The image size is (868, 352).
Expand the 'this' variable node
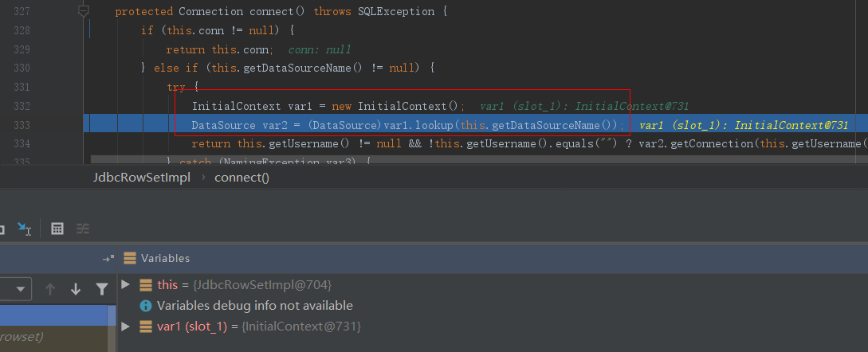[125, 285]
